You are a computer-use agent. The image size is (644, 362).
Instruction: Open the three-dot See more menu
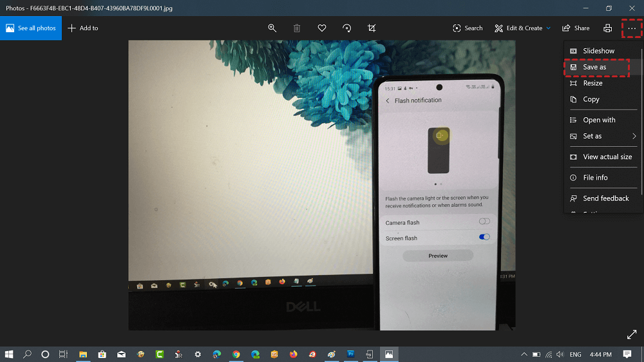click(632, 28)
